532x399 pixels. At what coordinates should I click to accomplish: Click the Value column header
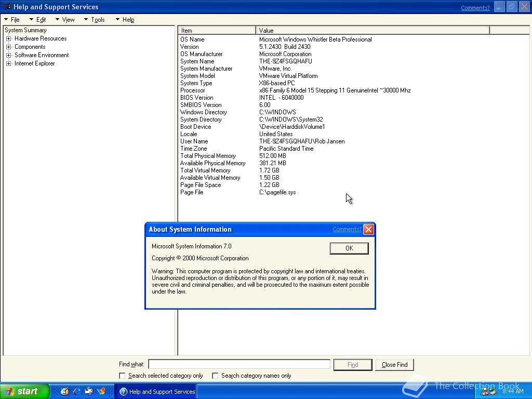(373, 31)
